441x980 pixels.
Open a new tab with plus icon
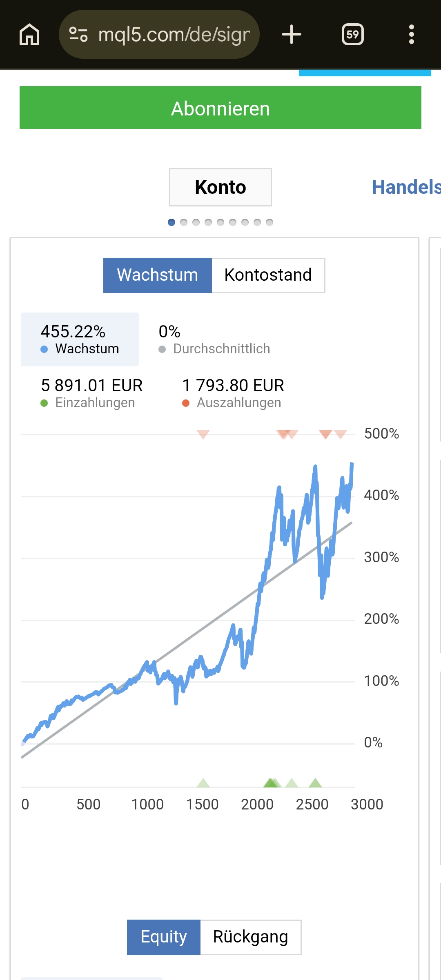pyautogui.click(x=292, y=34)
